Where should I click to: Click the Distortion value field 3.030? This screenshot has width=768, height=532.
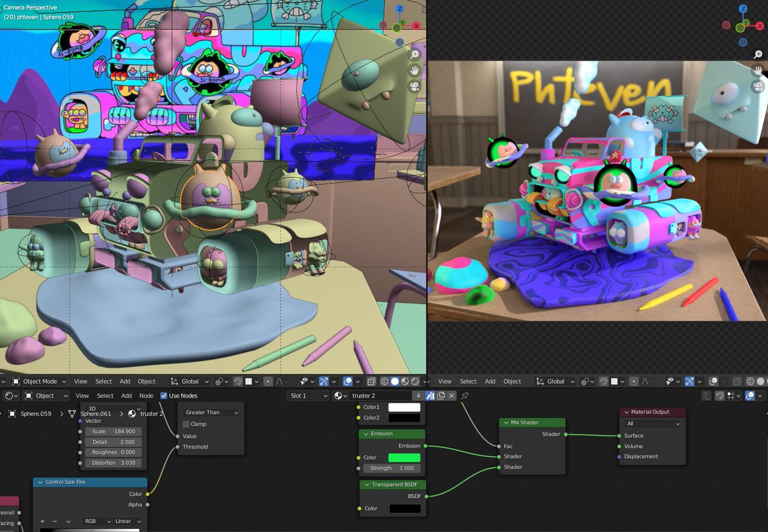pyautogui.click(x=113, y=462)
